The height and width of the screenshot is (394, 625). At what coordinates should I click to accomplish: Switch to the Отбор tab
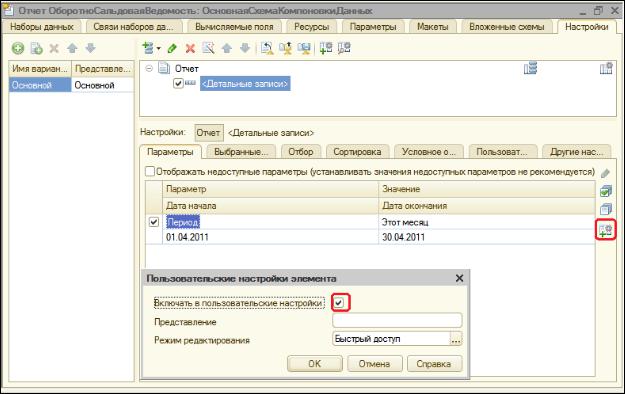301,152
